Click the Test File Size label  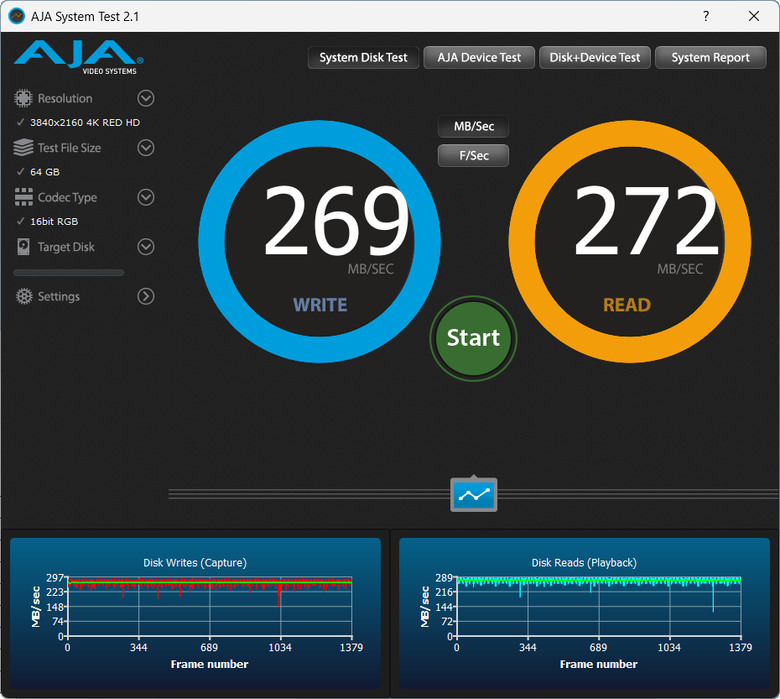tap(69, 148)
